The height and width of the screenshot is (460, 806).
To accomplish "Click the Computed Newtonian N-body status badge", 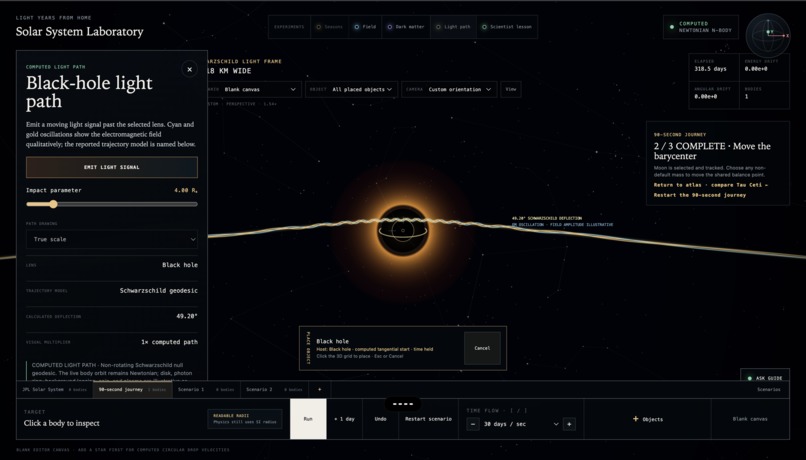I will [701, 27].
